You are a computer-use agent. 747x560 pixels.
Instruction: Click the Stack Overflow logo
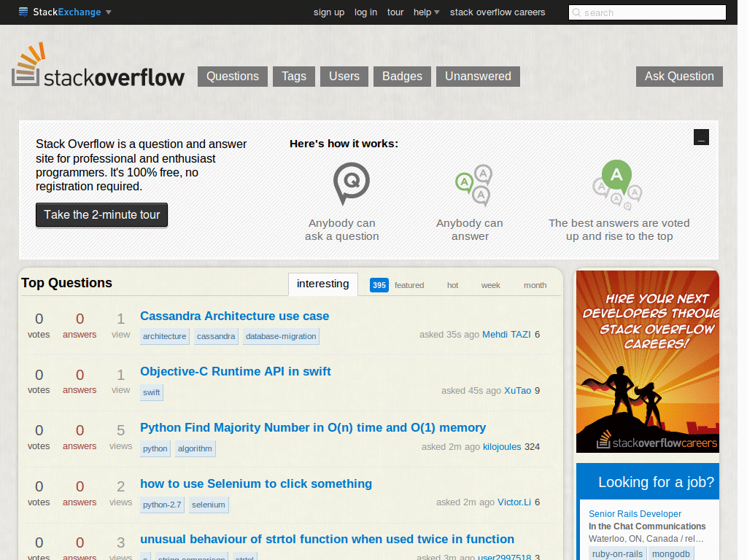[98, 66]
